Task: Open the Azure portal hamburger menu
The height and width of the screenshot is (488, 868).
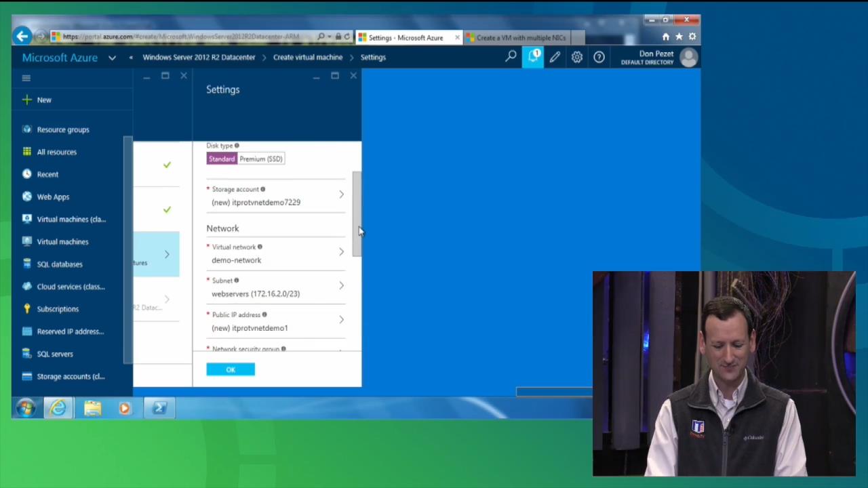Action: coord(26,78)
